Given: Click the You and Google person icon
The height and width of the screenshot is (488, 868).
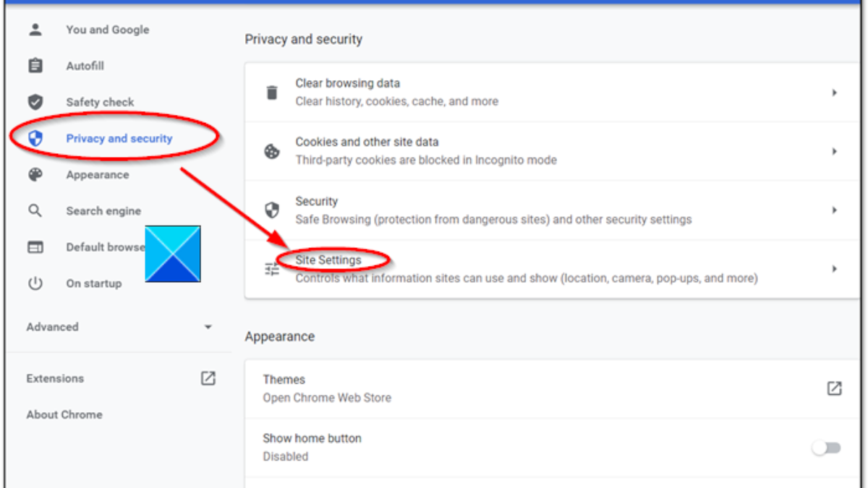Looking at the screenshot, I should pos(35,30).
